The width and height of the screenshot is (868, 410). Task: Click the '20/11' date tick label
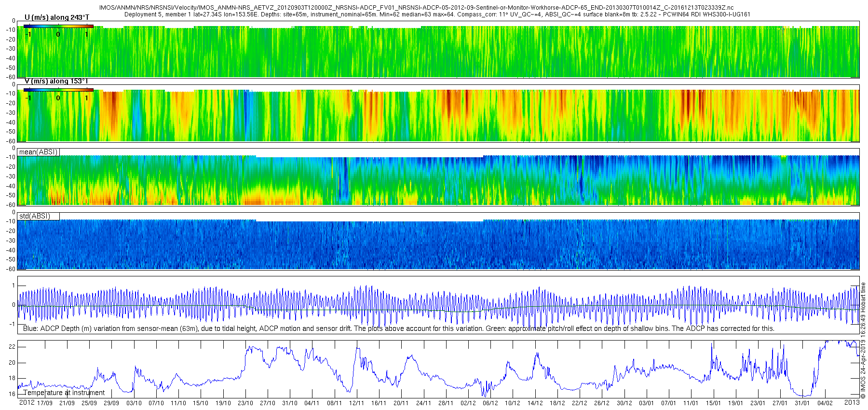point(401,403)
